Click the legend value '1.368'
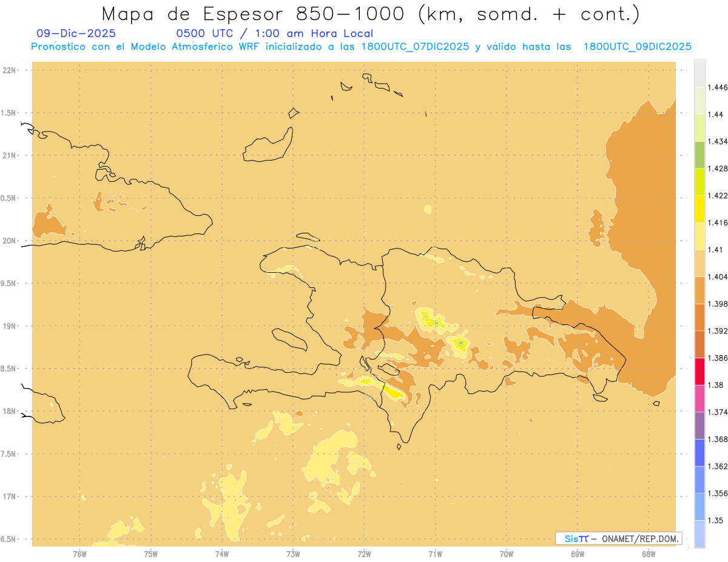This screenshot has width=728, height=562. 719,439
